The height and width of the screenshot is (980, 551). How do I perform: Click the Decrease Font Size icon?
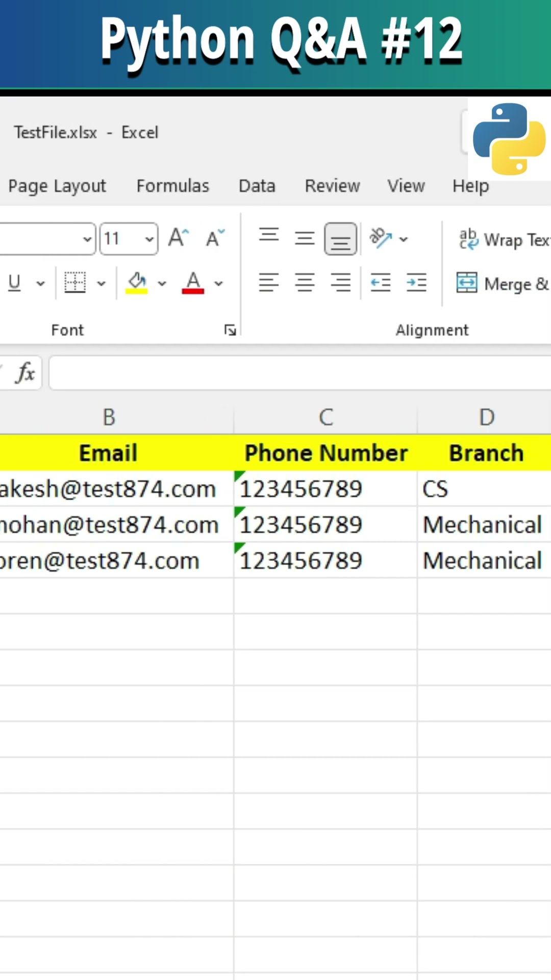[x=215, y=238]
